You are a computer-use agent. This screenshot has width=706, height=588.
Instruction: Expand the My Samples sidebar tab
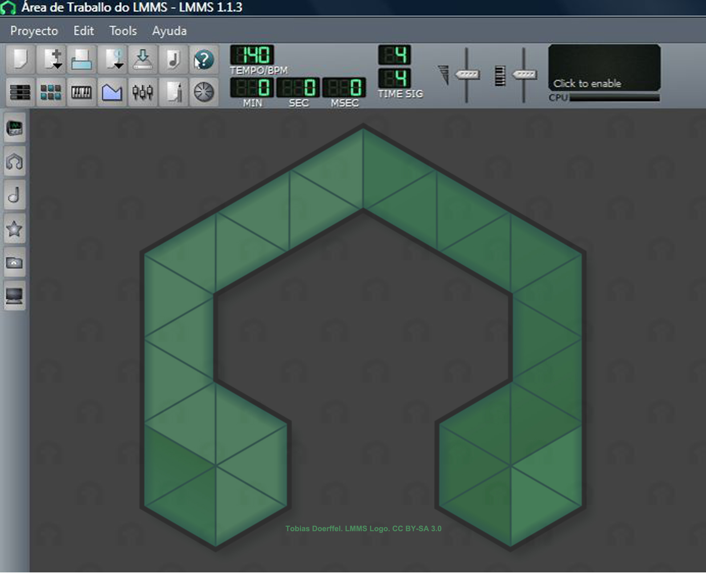15,195
